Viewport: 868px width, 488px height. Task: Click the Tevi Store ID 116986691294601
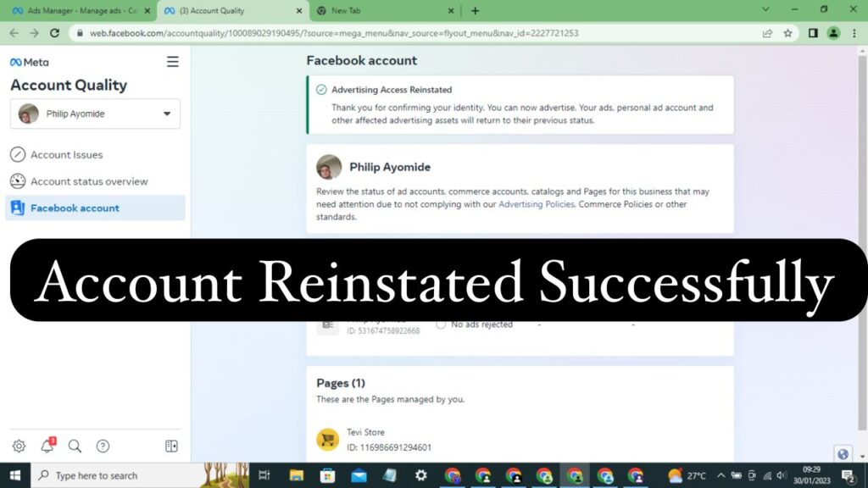point(388,447)
